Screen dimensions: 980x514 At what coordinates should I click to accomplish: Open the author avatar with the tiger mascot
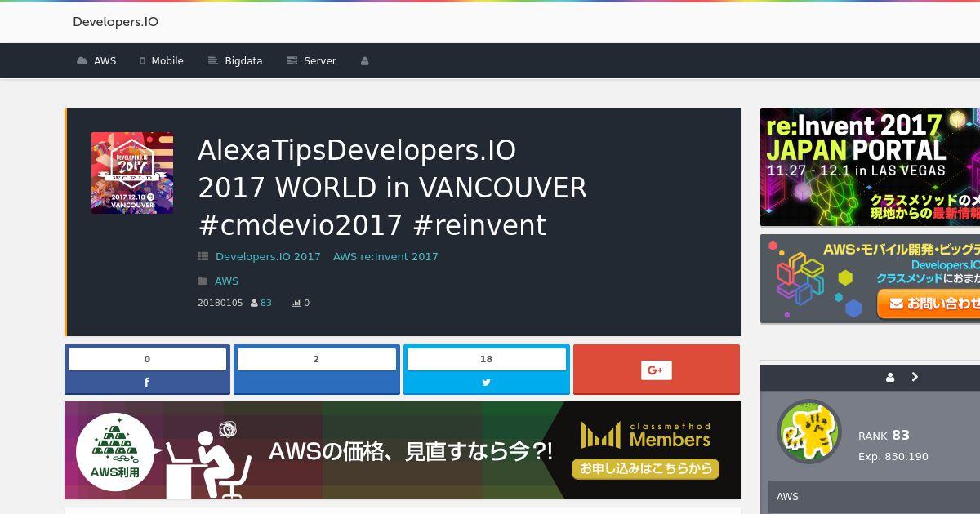coord(809,432)
